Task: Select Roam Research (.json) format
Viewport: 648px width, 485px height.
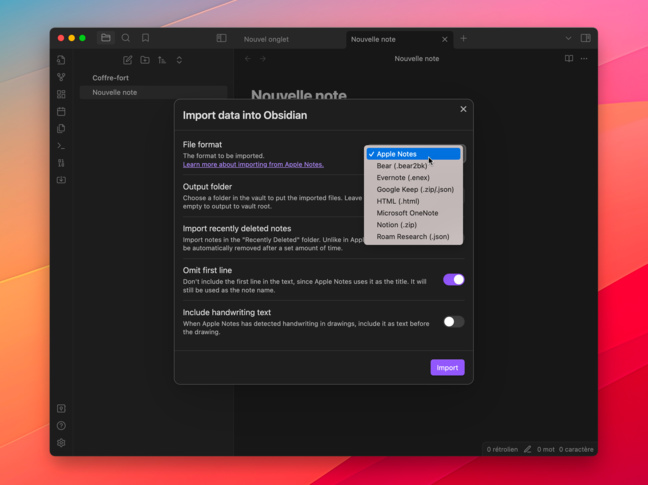Action: (413, 237)
